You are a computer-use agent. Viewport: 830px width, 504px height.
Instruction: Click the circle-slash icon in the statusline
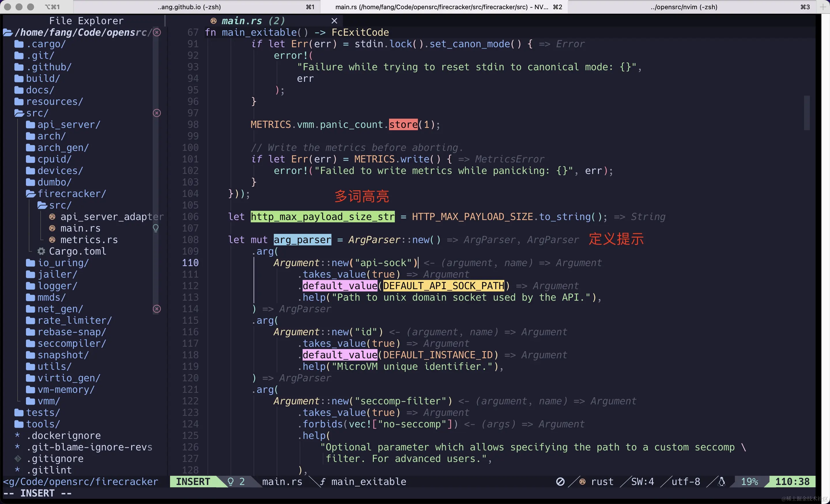560,482
